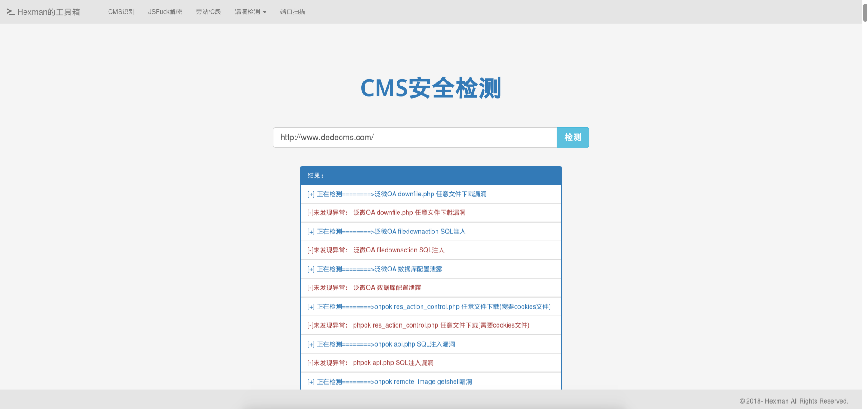Open the JSFuck解密 tool page
Image resolution: width=868 pixels, height=409 pixels.
tap(165, 12)
